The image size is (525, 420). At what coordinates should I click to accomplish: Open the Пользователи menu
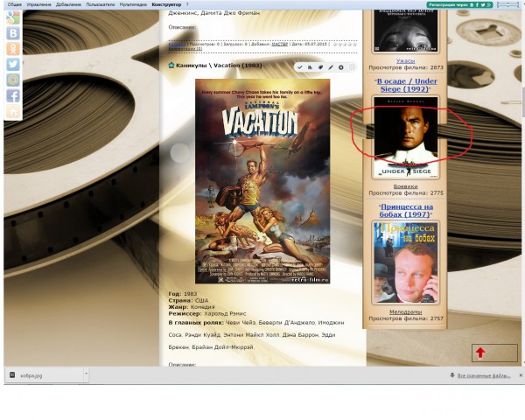[x=100, y=4]
